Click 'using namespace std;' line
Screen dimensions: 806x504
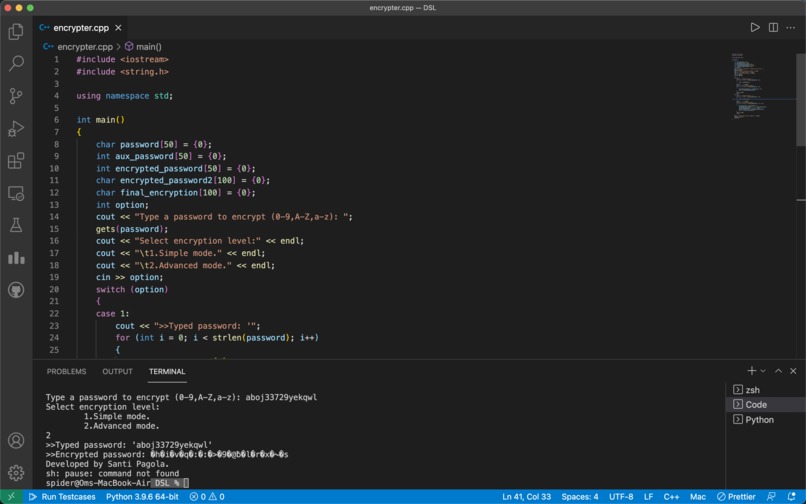coord(124,96)
